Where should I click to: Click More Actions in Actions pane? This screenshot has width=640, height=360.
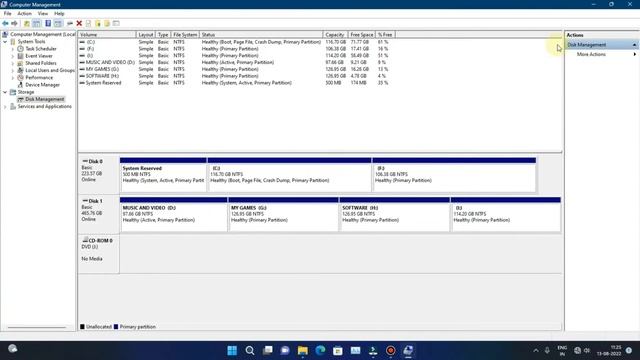click(x=591, y=54)
